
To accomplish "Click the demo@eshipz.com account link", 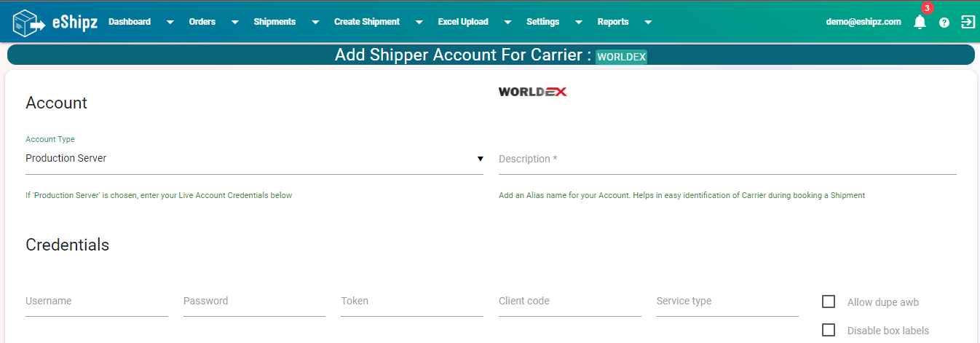I will pyautogui.click(x=864, y=22).
